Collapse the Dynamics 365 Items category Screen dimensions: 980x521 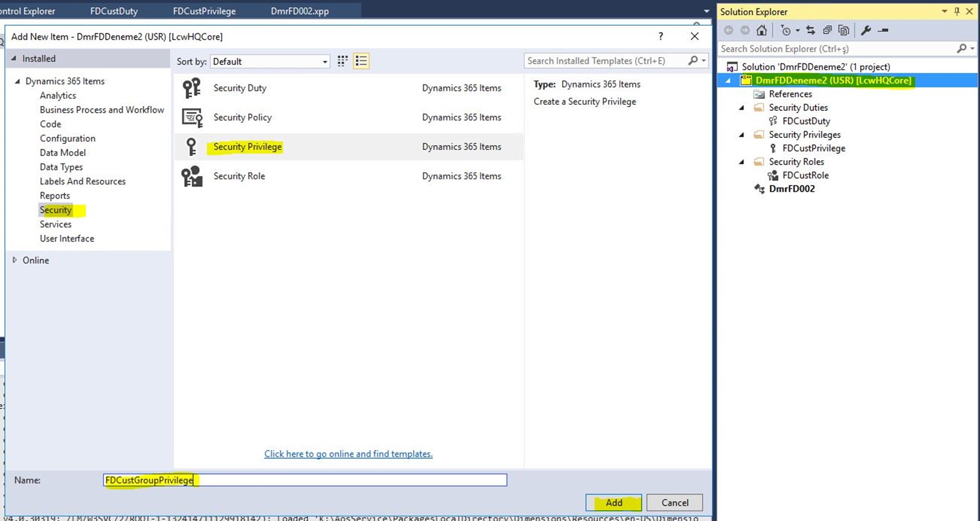(17, 81)
